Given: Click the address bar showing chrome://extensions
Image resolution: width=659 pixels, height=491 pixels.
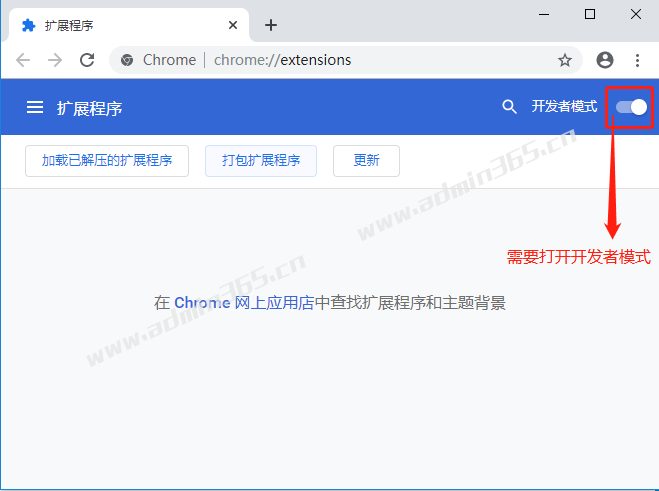Looking at the screenshot, I should pos(346,60).
